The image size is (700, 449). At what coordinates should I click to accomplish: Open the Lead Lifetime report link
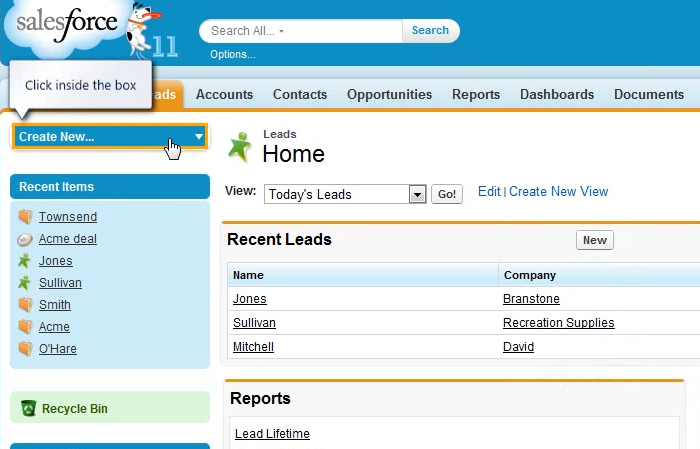[272, 433]
